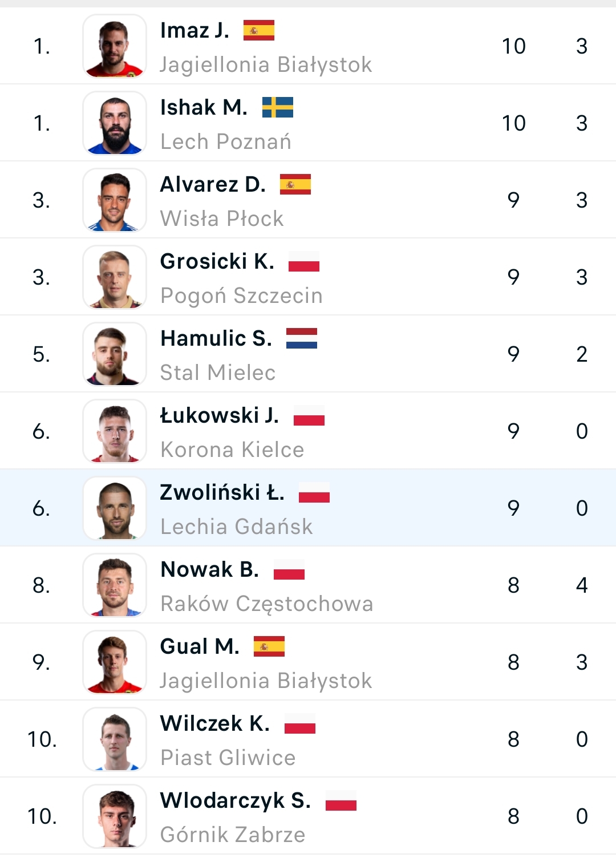Screen dimensions: 616x858
Task: Tap the Poland flag next to Nowak B.
Action: click(289, 569)
